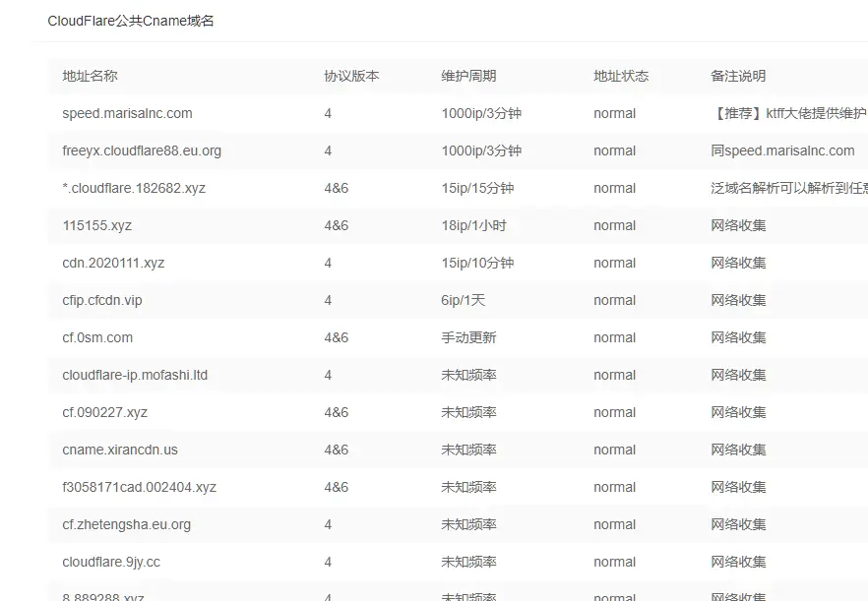Select column header 地址名称

click(x=90, y=76)
